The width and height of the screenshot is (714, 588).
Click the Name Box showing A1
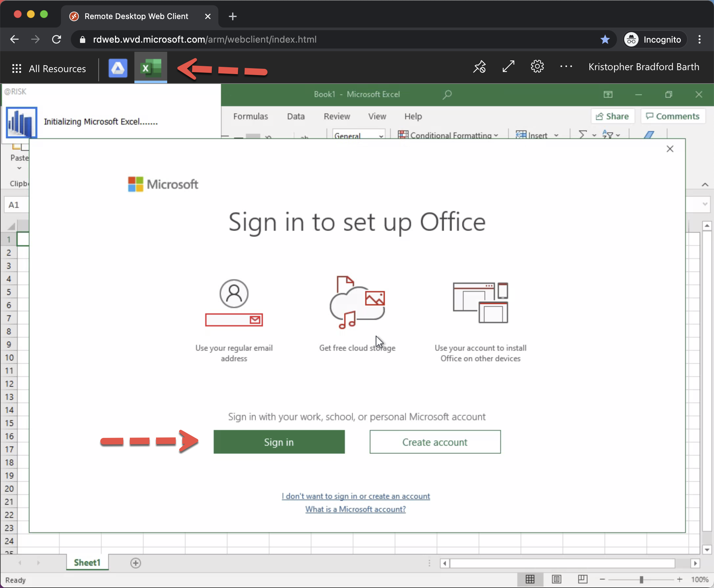16,205
